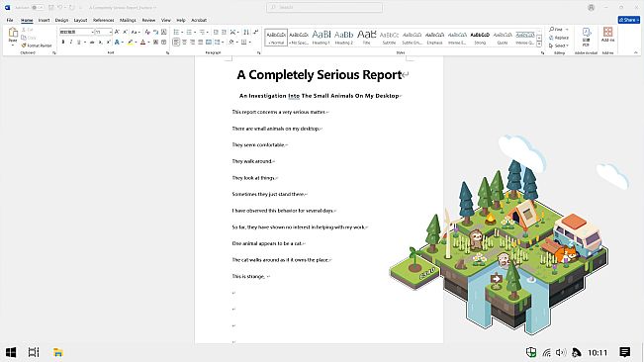Switch to the Mailings tab
644x362 pixels.
tap(128, 20)
